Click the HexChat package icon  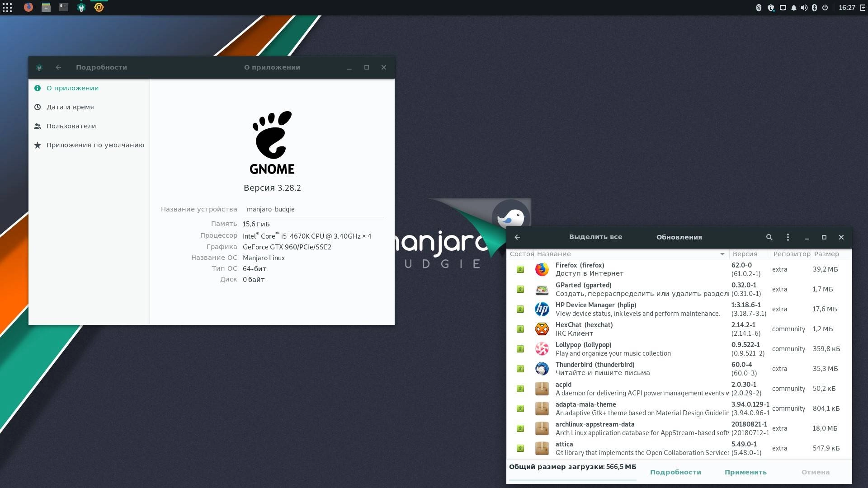coord(542,329)
